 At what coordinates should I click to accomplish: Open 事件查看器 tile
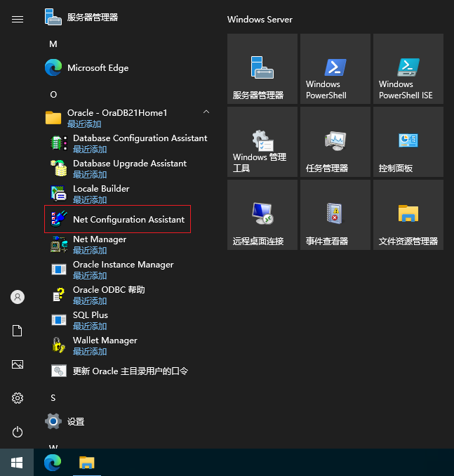(335, 215)
